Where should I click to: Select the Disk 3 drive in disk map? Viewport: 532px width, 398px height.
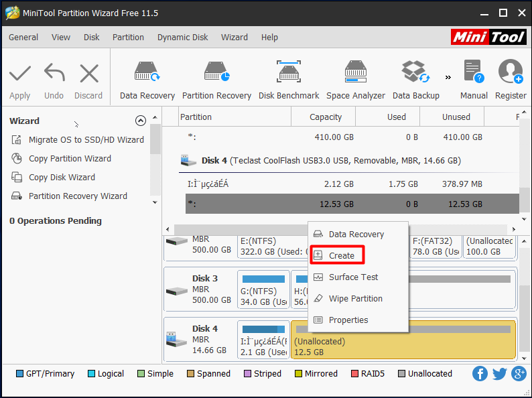[x=200, y=289]
